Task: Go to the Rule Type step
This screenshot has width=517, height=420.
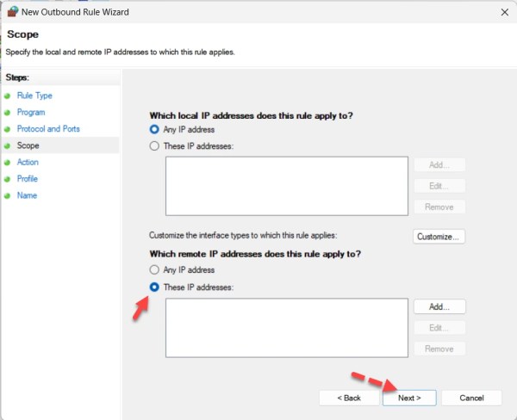Action: [x=34, y=96]
